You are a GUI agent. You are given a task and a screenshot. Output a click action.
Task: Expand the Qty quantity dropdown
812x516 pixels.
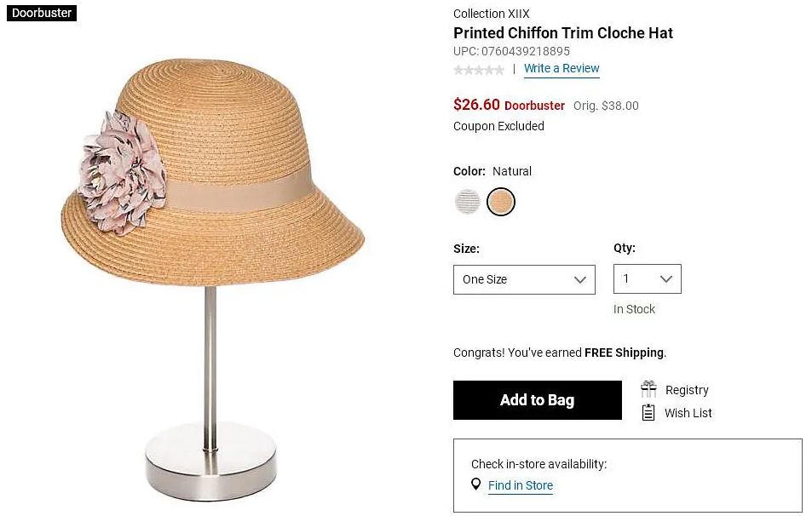click(647, 279)
